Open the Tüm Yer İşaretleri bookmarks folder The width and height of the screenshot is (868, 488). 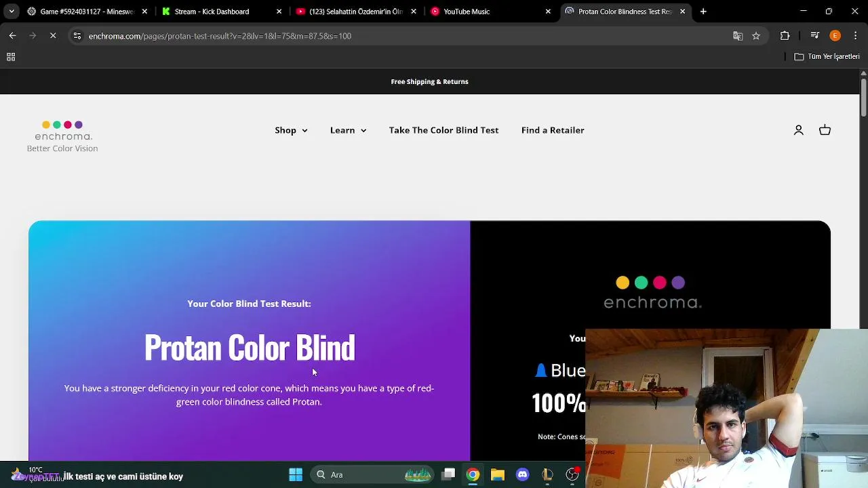pos(827,56)
